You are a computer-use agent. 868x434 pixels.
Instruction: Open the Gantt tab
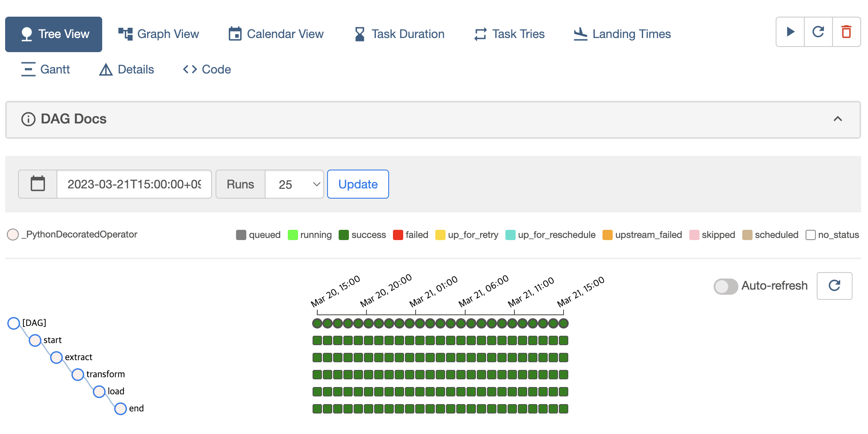click(45, 69)
